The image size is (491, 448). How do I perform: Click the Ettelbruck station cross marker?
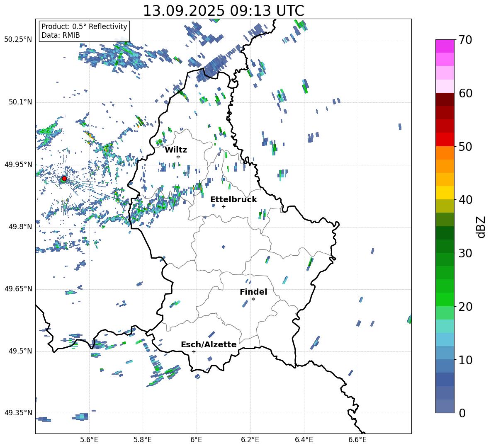pyautogui.click(x=224, y=206)
